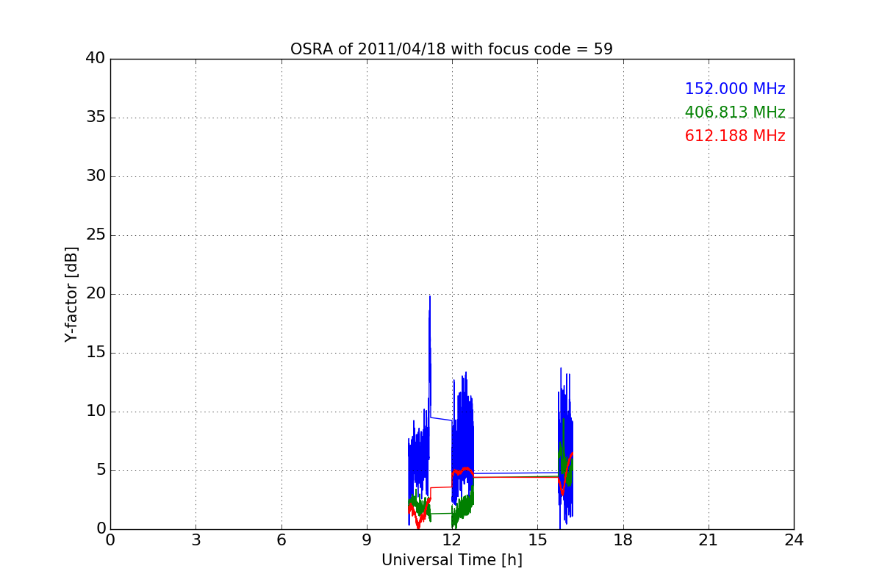
Task: Click the y-axis tick label 20
Action: pyautogui.click(x=96, y=294)
